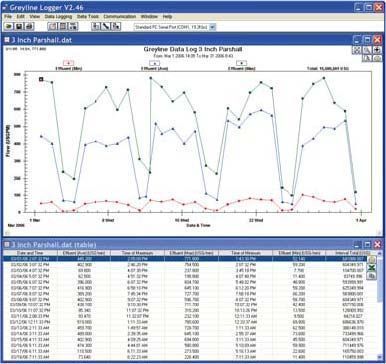
Task: Click lower-left icon in chart tool cluster
Action: 367,58
